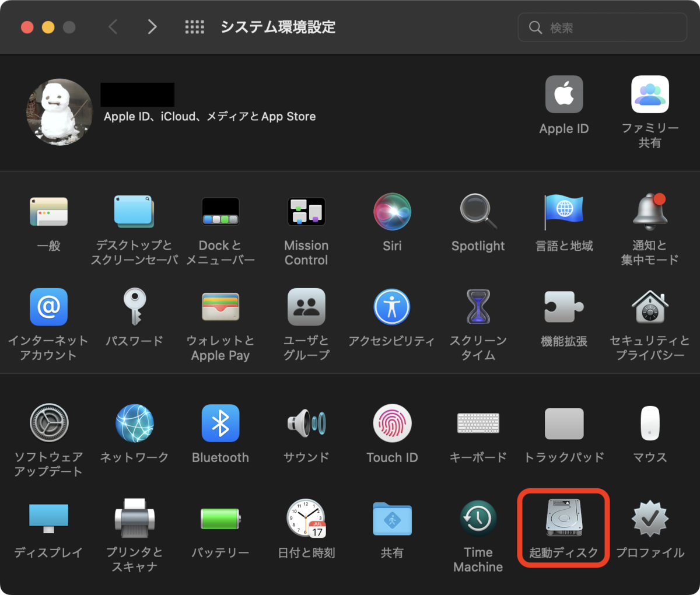
Task: Open セキュリティとプライバシー preferences
Action: (650, 307)
